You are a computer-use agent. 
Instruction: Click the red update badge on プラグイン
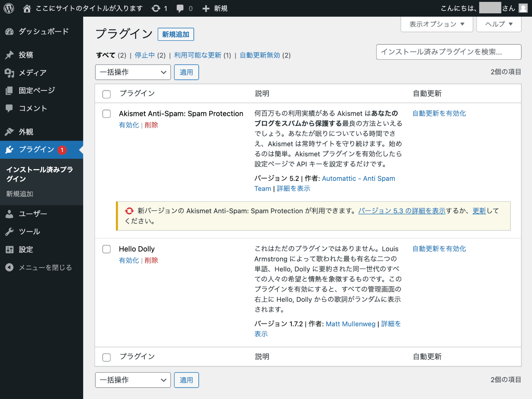pyautogui.click(x=62, y=150)
